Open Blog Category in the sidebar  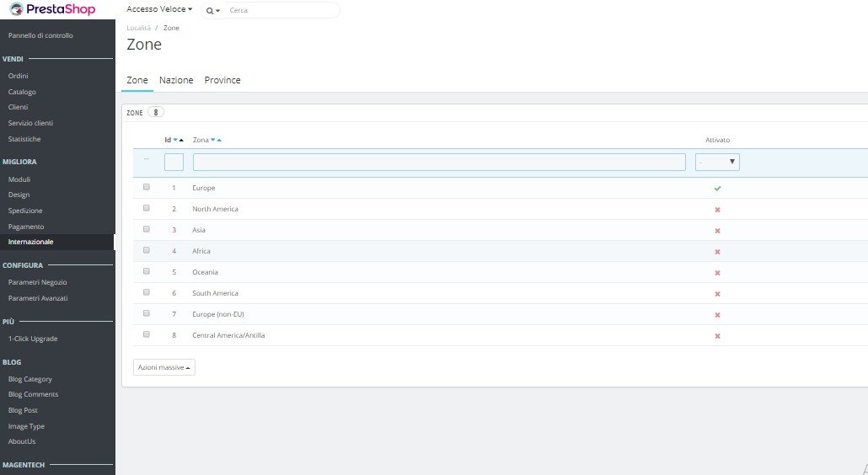pyautogui.click(x=29, y=379)
